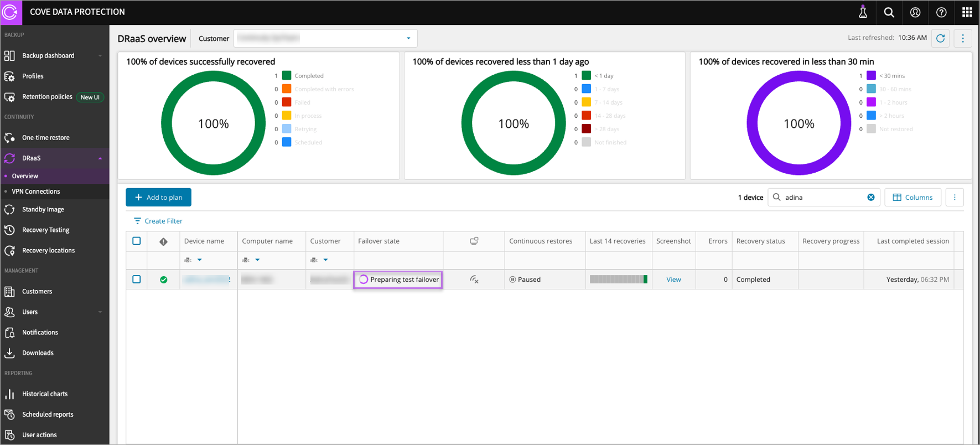Expand the Backup dashboard menu arrow
The width and height of the screenshot is (980, 445).
click(x=100, y=56)
